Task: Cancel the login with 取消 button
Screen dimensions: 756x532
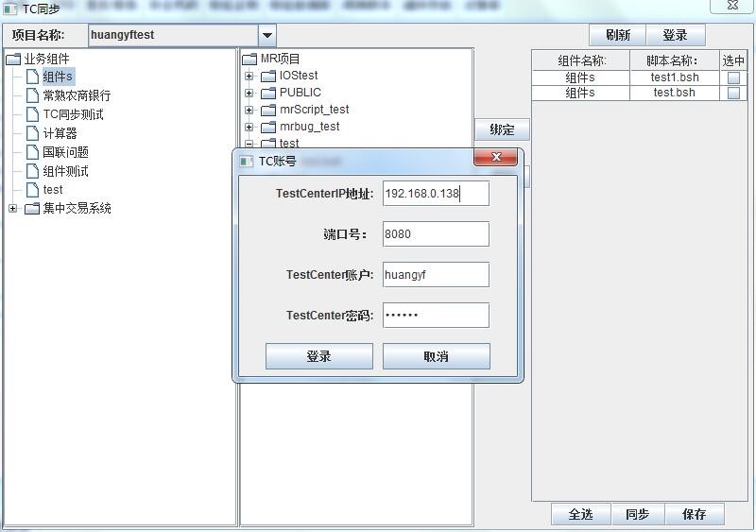Action: coord(437,356)
